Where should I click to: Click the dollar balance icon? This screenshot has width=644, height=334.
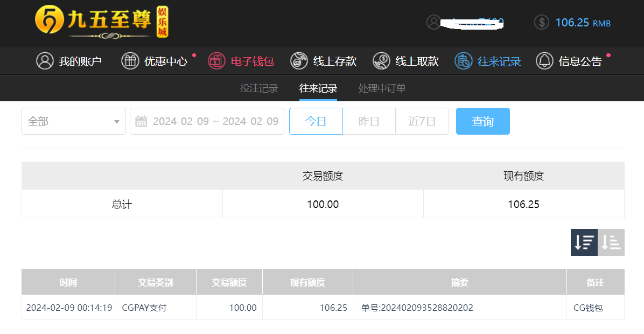pos(542,22)
